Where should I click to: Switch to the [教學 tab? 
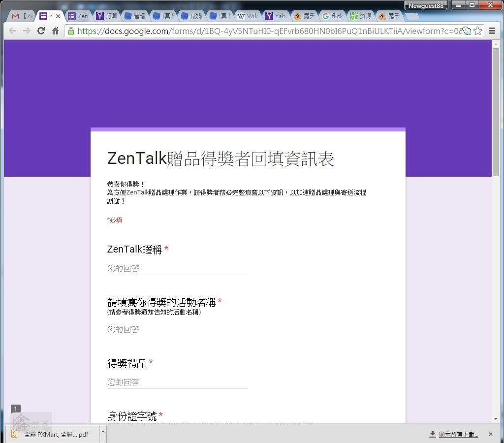[191, 16]
